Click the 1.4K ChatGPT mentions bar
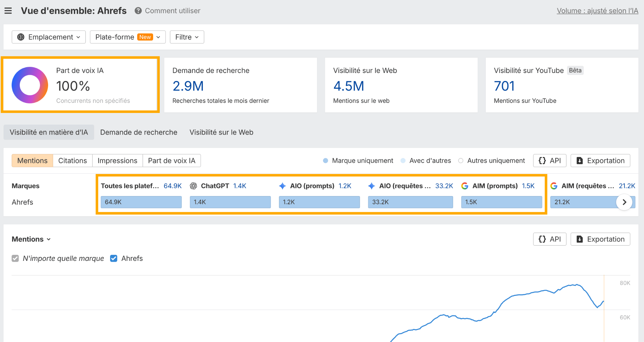This screenshot has height=342, width=644. pos(230,202)
